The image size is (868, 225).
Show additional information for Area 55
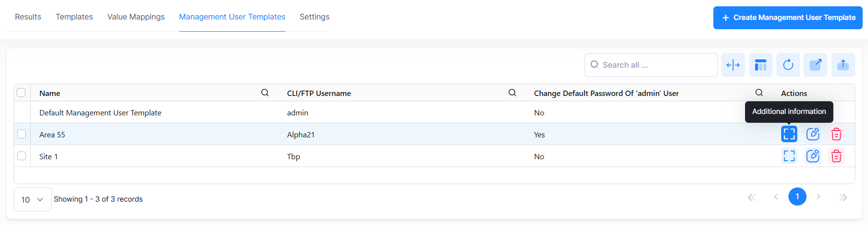pyautogui.click(x=789, y=134)
